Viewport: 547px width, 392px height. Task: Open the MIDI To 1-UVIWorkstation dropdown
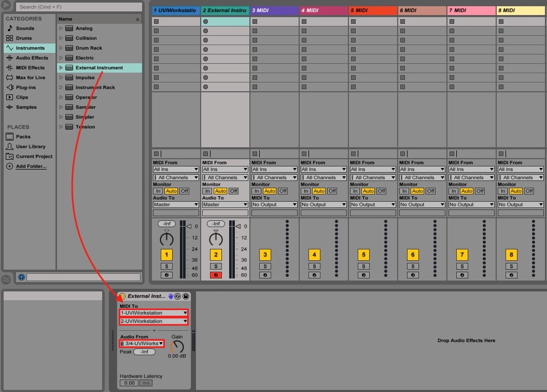tap(153, 313)
